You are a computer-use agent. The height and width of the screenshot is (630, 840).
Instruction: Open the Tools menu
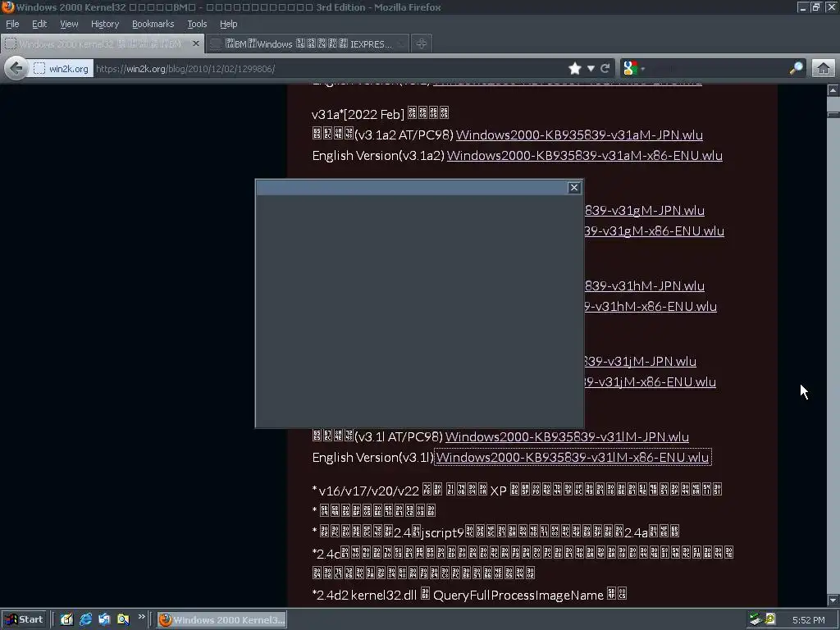pyautogui.click(x=197, y=24)
